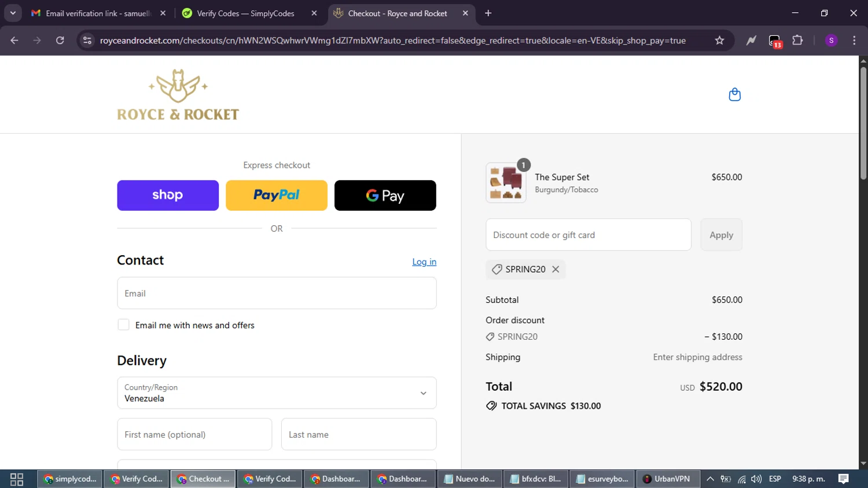Open the Chrome extensions puzzle icon
This screenshot has height=488, width=868.
[x=797, y=41]
